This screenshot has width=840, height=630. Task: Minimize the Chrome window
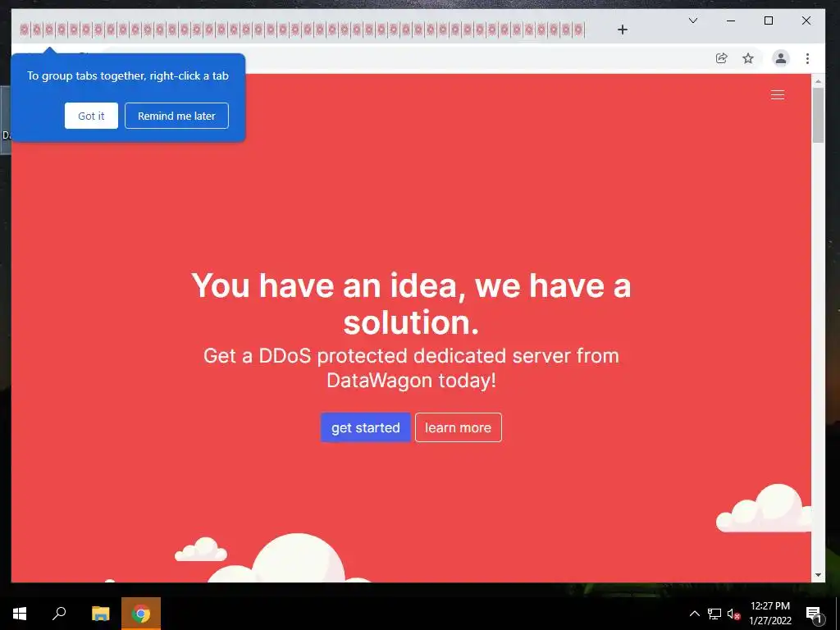click(730, 21)
